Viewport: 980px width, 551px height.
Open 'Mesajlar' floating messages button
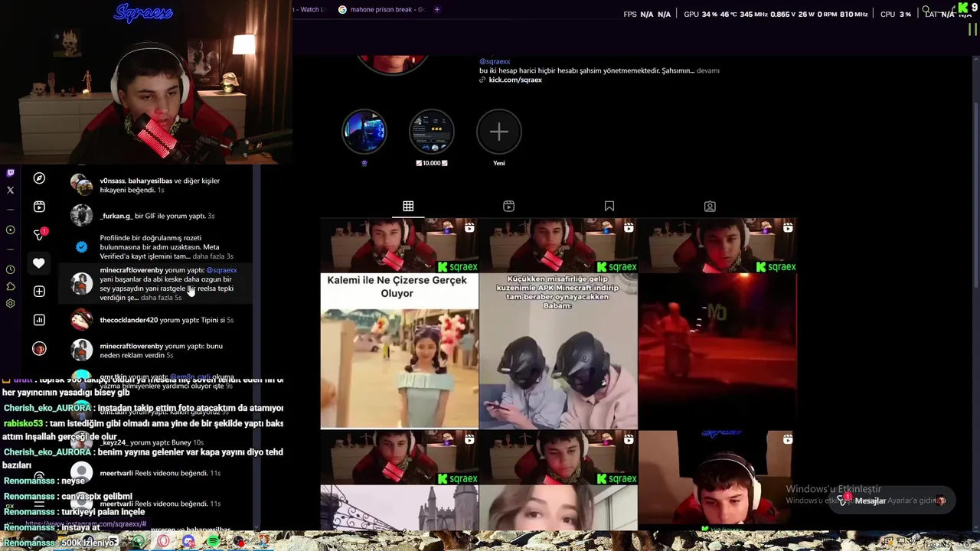click(892, 500)
